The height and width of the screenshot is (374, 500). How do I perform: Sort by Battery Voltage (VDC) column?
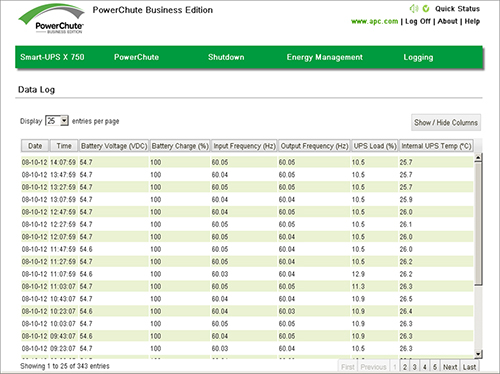[x=114, y=146]
